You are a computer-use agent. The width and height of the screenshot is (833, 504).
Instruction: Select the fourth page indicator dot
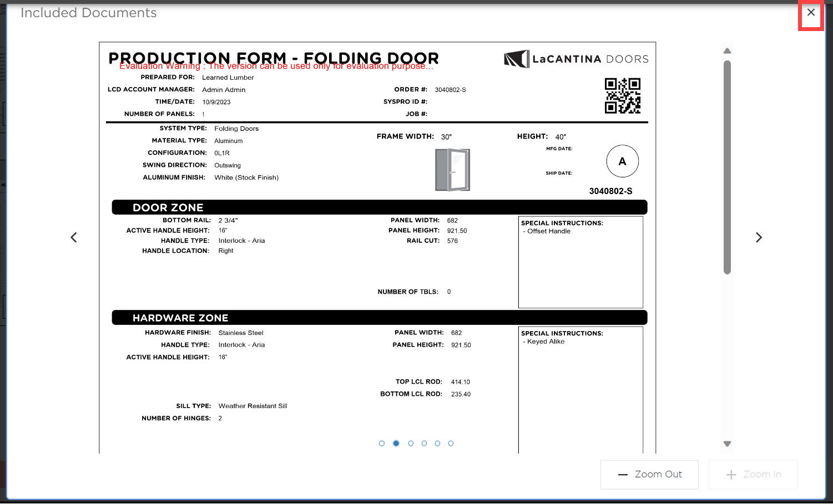tap(424, 444)
